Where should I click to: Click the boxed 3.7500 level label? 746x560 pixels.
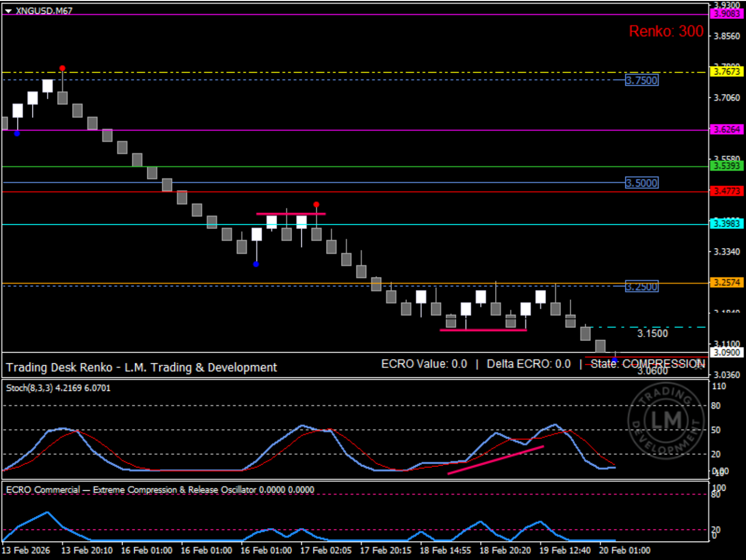(x=642, y=80)
